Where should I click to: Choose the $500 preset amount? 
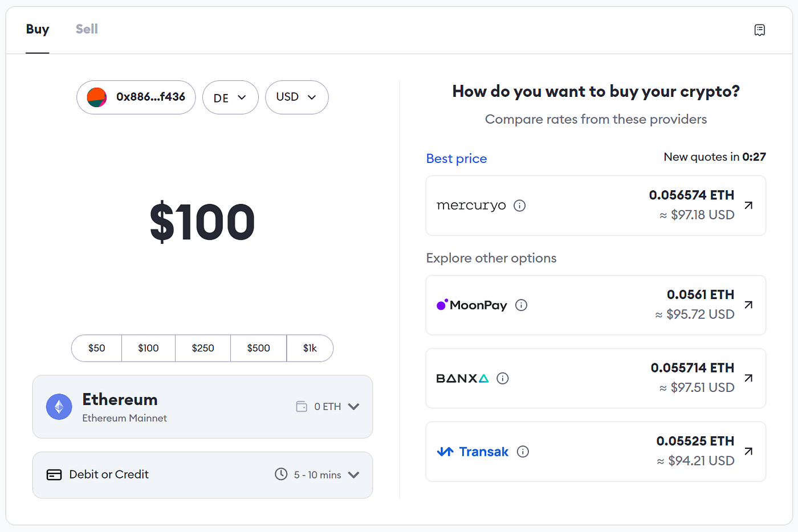pyautogui.click(x=259, y=348)
